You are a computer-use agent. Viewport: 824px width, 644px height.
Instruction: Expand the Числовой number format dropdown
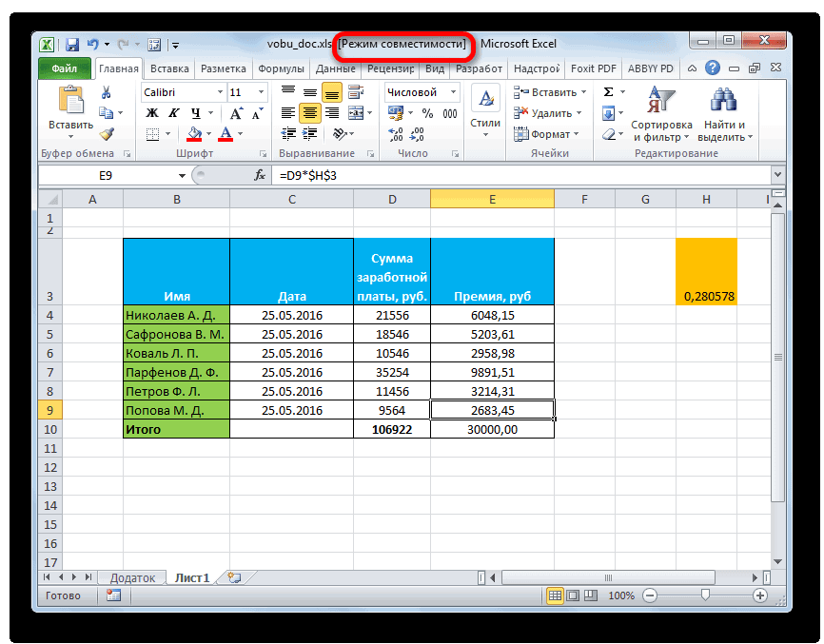(x=453, y=92)
